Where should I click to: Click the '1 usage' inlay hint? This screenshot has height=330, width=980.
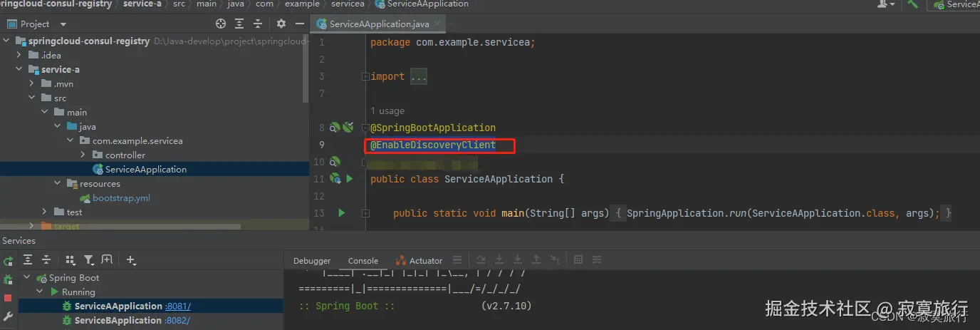(x=387, y=110)
